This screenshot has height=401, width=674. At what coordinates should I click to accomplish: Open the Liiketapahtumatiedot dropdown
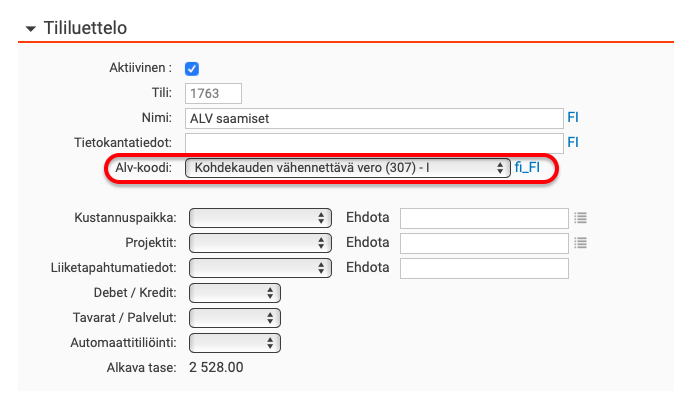[x=259, y=267]
